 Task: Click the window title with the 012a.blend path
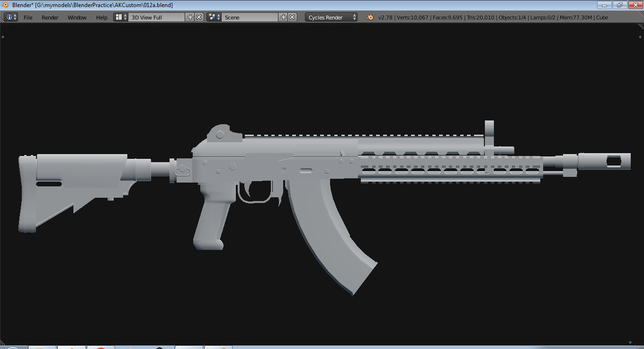pos(92,5)
